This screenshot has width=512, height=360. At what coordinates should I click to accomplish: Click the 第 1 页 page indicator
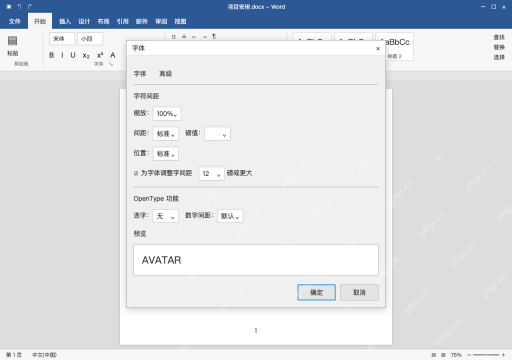pos(14,355)
